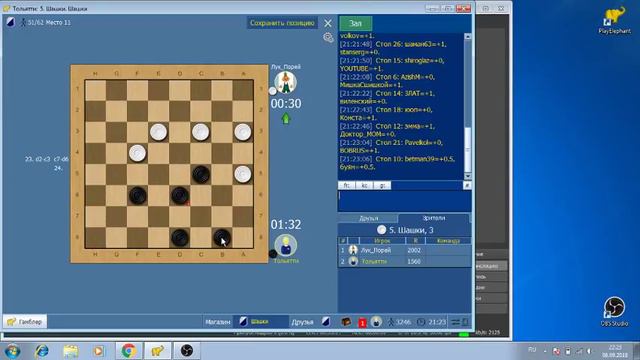Screen dimensions: 640x360
Task: Click the black checker on square D6
Action: coord(180,196)
